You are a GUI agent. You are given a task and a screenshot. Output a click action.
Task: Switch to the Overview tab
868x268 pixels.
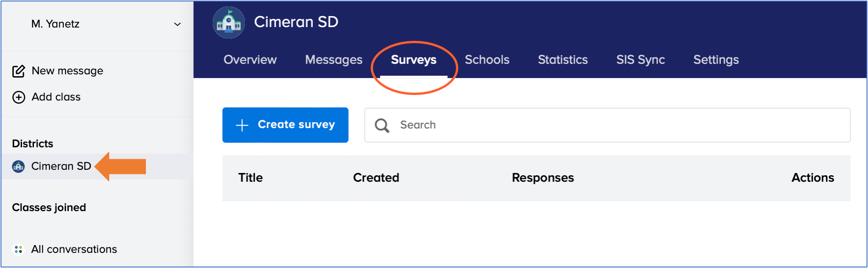(x=250, y=60)
